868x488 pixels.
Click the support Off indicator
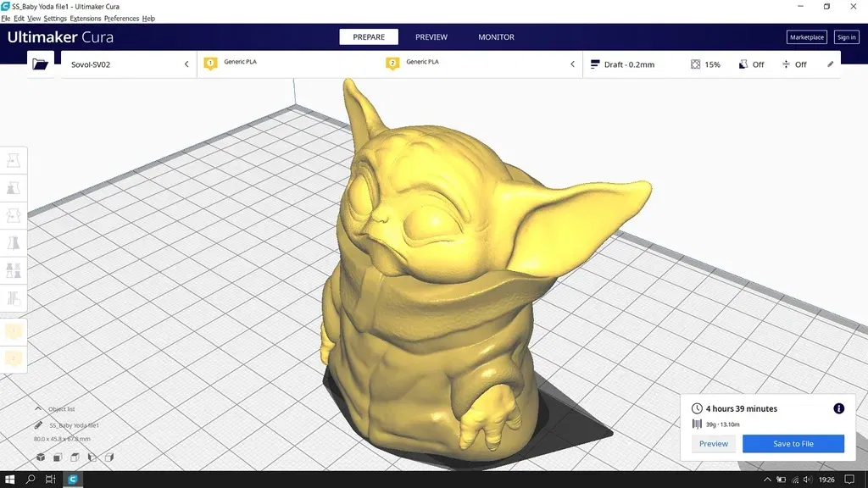pos(754,64)
